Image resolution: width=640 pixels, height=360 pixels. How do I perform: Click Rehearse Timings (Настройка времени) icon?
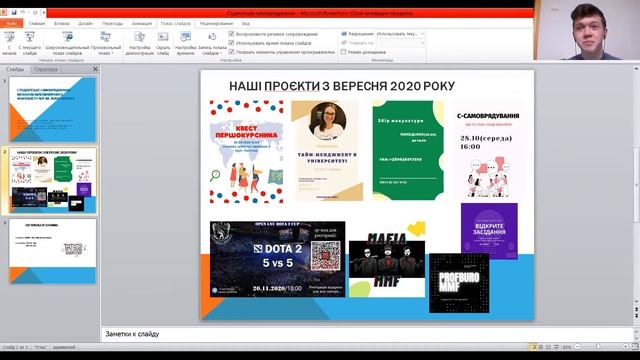[186, 38]
